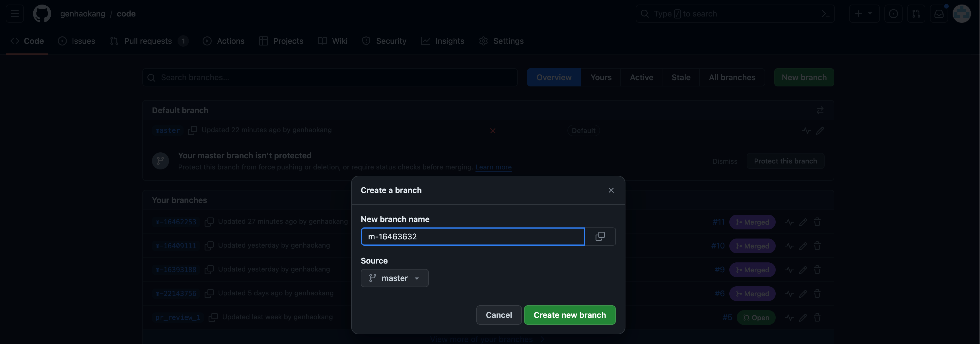Open the user avatar menu
This screenshot has height=344, width=980.
(962, 14)
